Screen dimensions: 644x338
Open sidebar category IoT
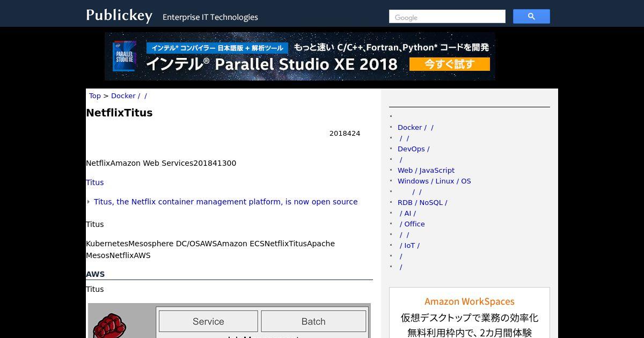click(x=409, y=245)
